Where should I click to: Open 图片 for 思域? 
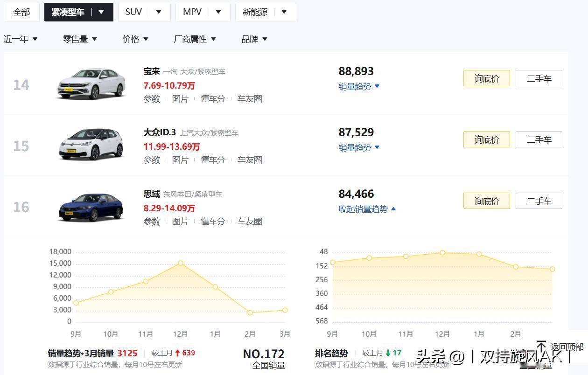180,222
